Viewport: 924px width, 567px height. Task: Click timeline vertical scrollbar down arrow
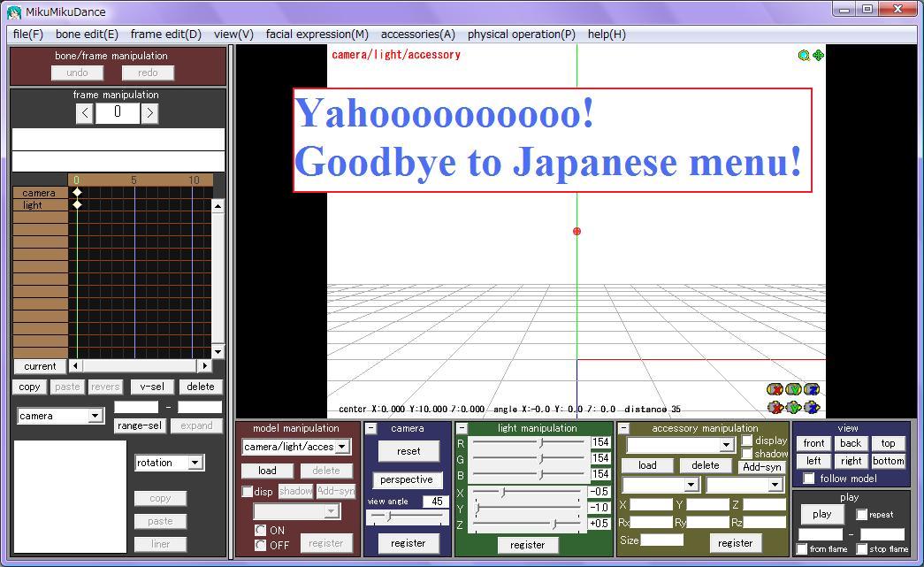coord(218,352)
